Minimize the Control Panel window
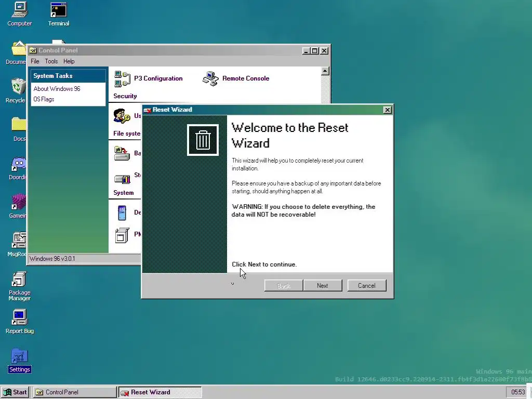The image size is (532, 399). point(306,51)
